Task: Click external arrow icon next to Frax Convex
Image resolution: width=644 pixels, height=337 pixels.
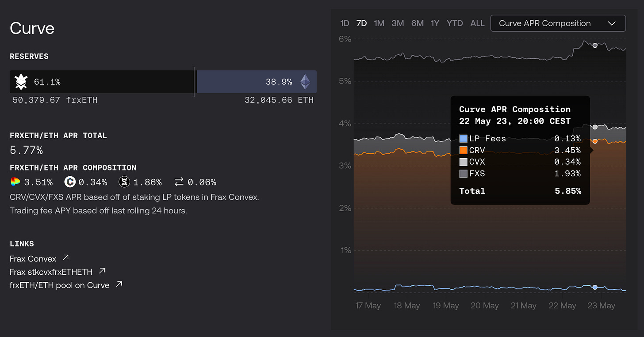Action: 65,257
